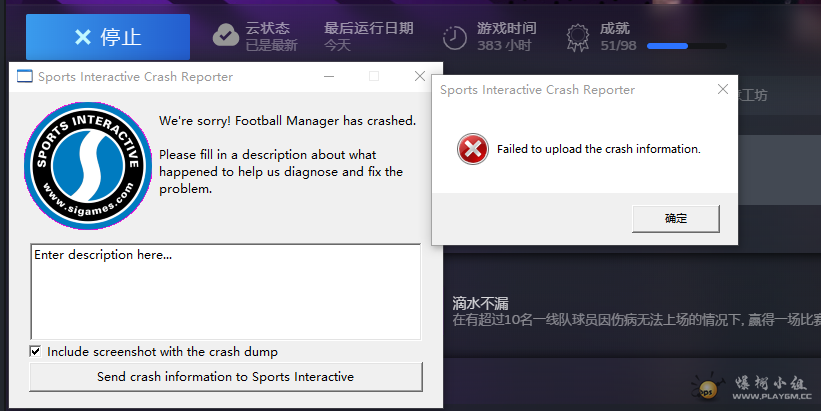Click the greyed-out maximize button
821x411 pixels.
point(374,77)
